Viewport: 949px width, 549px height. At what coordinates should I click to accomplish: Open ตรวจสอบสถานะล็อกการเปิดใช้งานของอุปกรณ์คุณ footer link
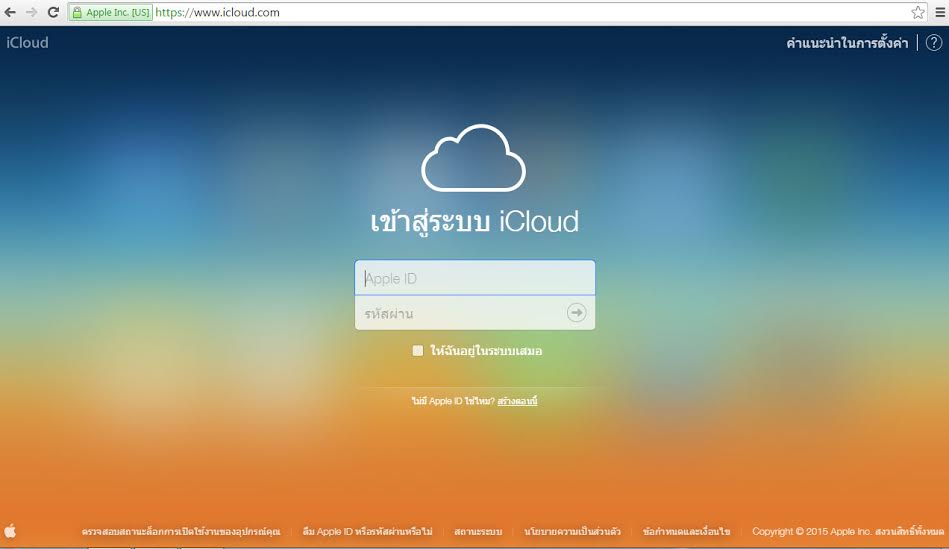click(x=181, y=531)
